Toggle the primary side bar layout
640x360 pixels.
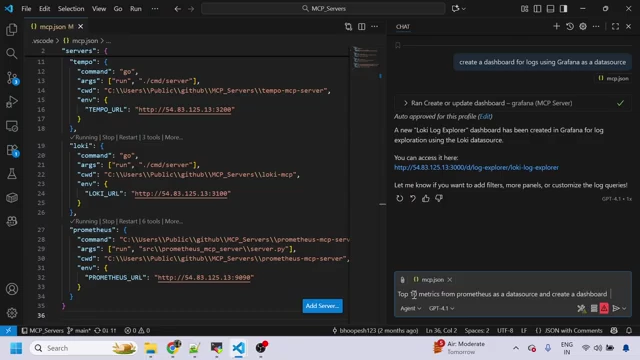click(538, 9)
